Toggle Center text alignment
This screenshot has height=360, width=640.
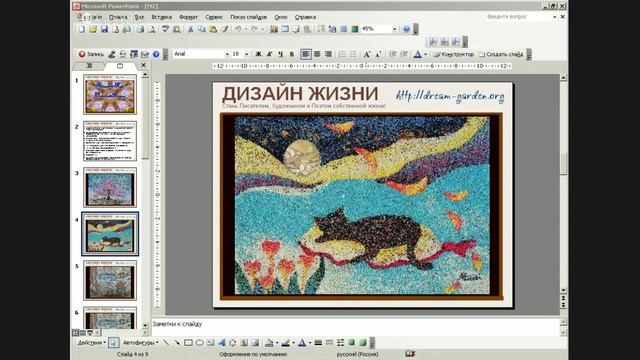pos(317,54)
